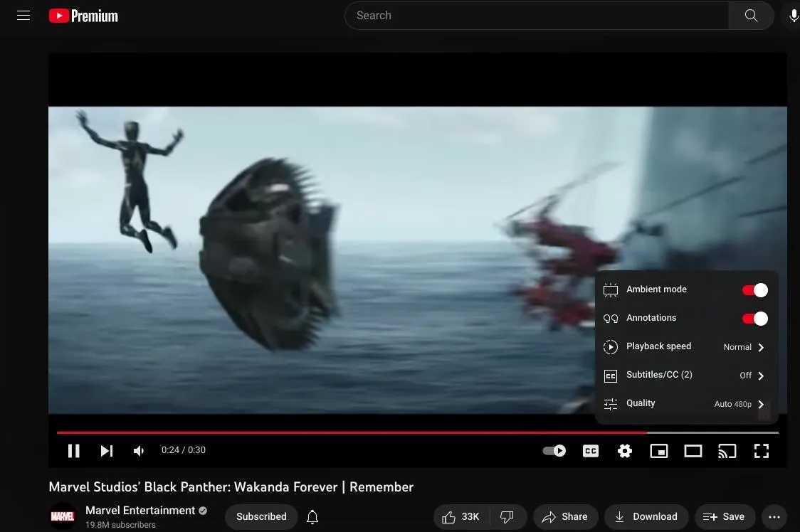800x532 pixels.
Task: Open Playback speed submenu
Action: pyautogui.click(x=686, y=347)
